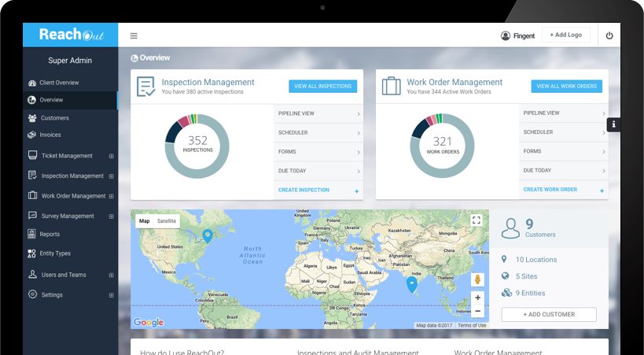Click the location pin icon beside 10 Locations
This screenshot has width=644, height=355.
coord(504,259)
